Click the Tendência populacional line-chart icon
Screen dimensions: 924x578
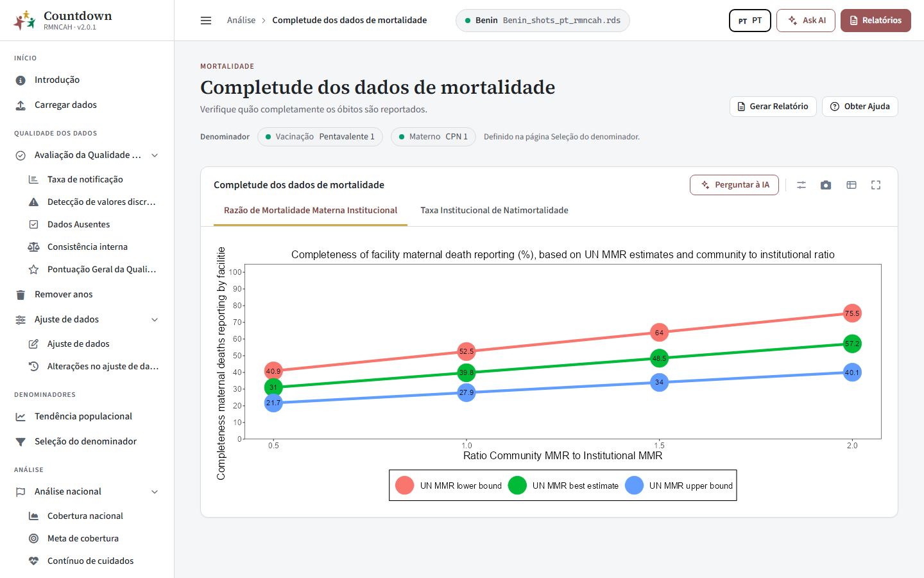(x=21, y=417)
